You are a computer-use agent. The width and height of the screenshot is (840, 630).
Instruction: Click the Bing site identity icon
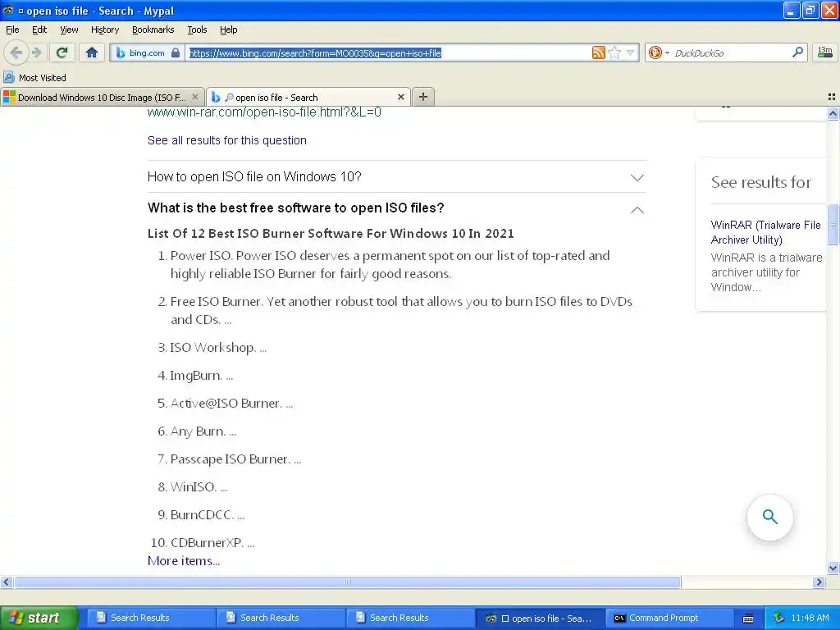click(x=121, y=52)
